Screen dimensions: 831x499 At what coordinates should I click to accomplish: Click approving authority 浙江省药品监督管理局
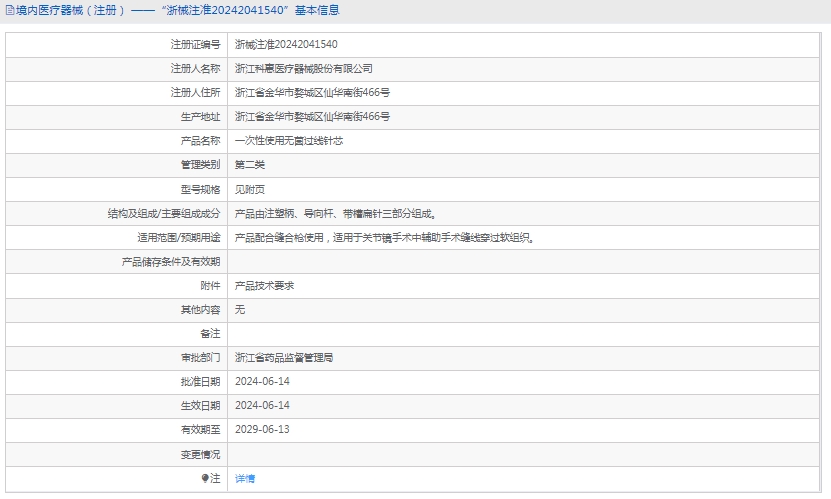tap(284, 357)
